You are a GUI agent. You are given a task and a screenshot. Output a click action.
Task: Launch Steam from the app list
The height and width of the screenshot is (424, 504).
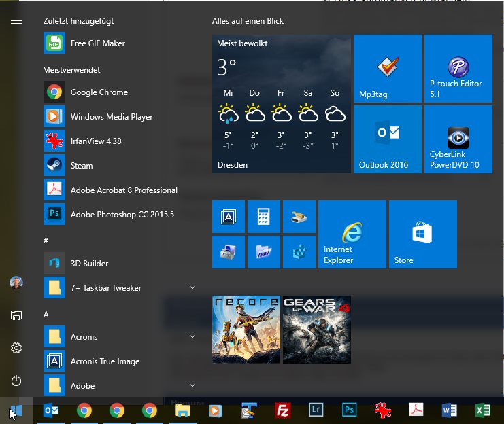click(82, 166)
